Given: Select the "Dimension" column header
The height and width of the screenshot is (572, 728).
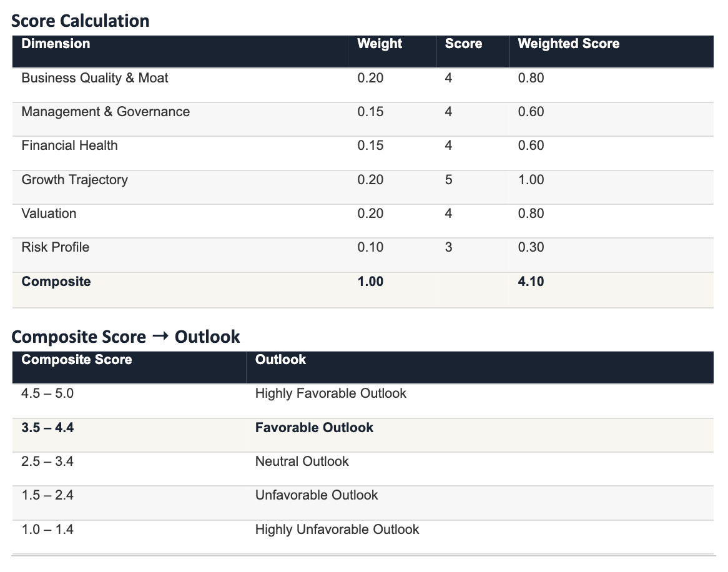Looking at the screenshot, I should coord(56,44).
